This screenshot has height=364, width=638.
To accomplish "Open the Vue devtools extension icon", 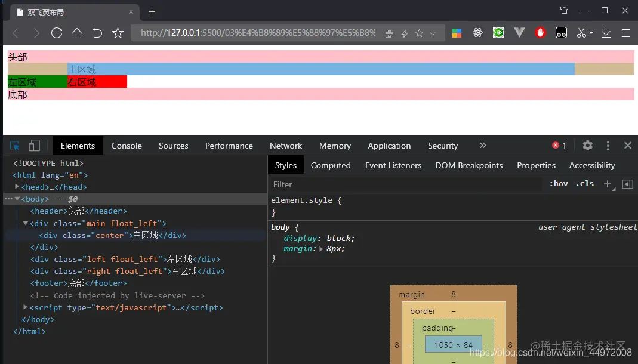I will (519, 33).
